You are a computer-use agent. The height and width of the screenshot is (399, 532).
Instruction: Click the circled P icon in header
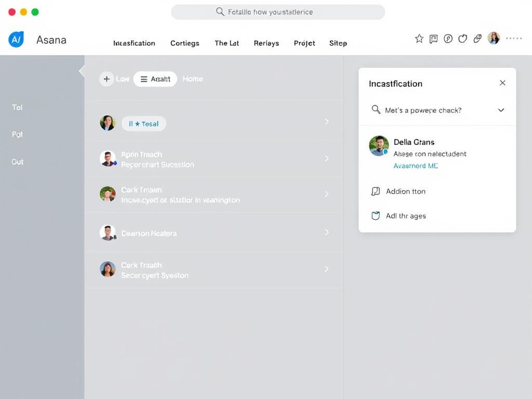coord(448,38)
